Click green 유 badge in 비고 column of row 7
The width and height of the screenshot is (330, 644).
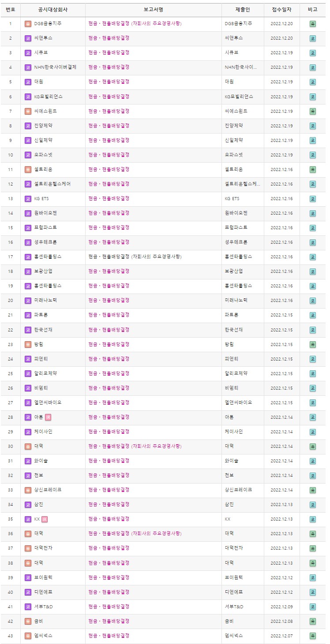313,111
